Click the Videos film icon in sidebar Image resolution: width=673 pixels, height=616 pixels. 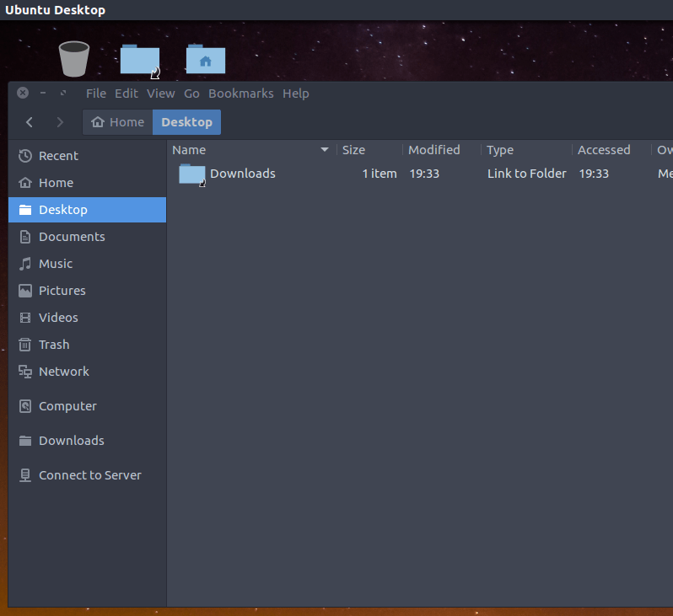pyautogui.click(x=25, y=318)
